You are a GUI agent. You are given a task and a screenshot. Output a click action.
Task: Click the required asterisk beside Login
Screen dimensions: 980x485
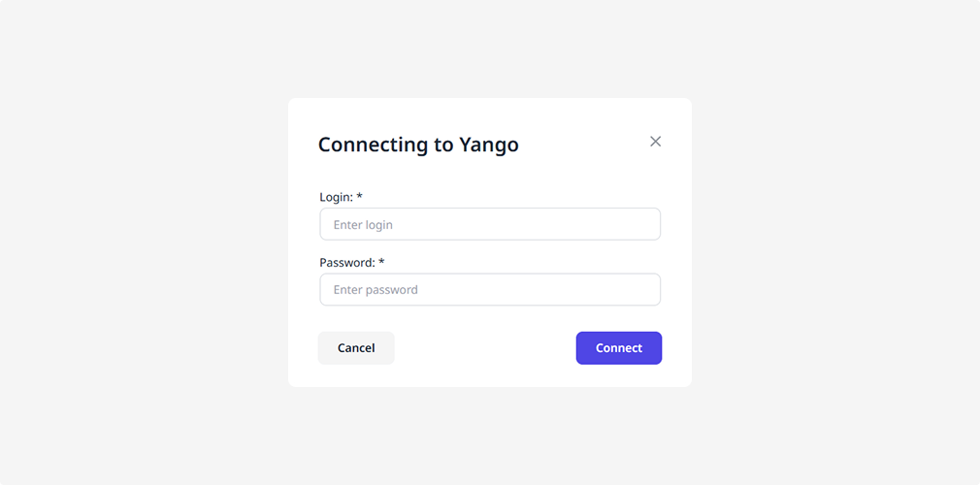(x=359, y=197)
